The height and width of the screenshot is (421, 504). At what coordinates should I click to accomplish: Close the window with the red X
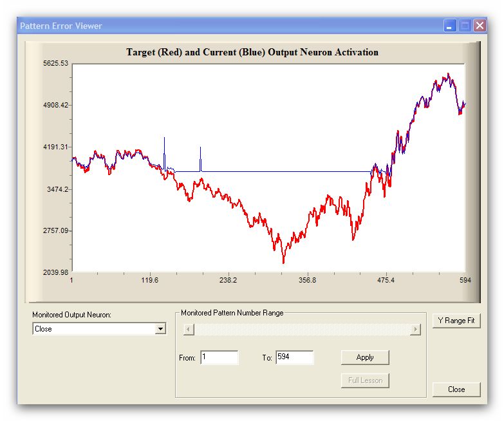480,26
